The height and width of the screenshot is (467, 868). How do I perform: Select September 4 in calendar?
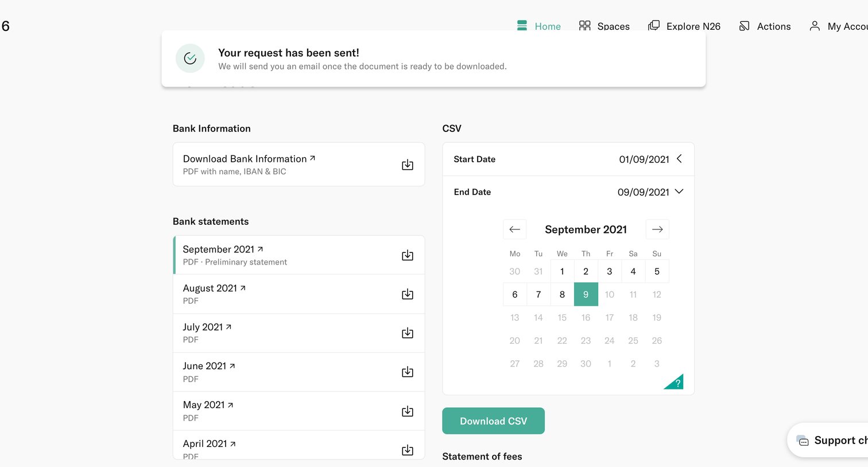633,271
